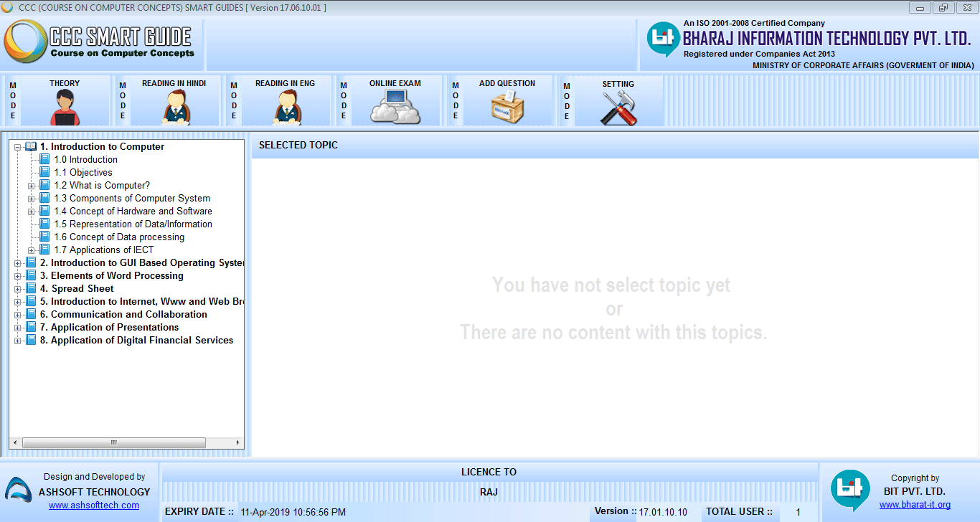Click the version value 17.01.10.10

[x=663, y=512]
